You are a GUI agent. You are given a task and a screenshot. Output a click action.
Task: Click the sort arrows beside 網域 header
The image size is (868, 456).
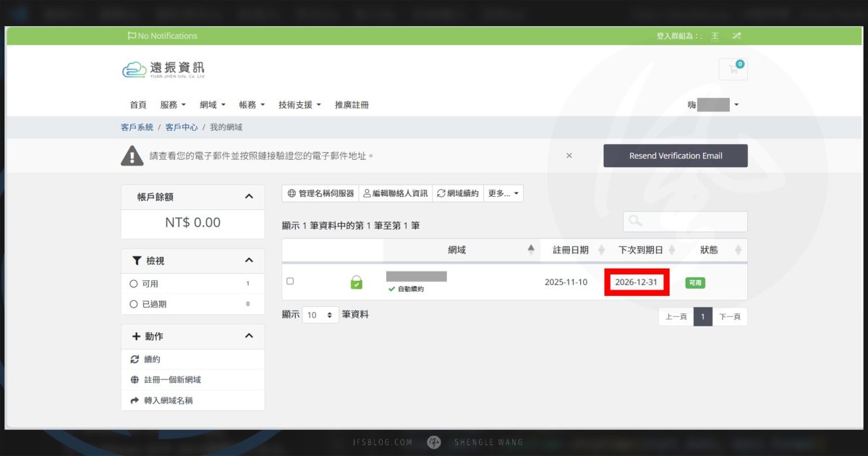click(x=531, y=250)
